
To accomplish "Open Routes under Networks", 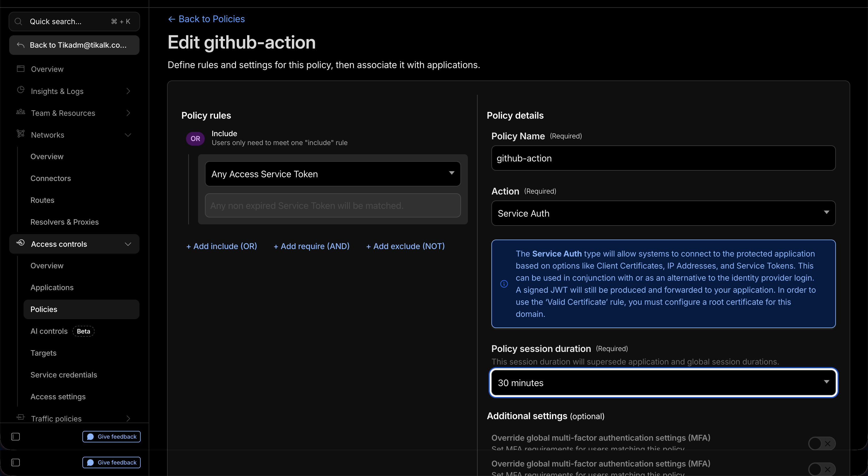I will point(42,200).
